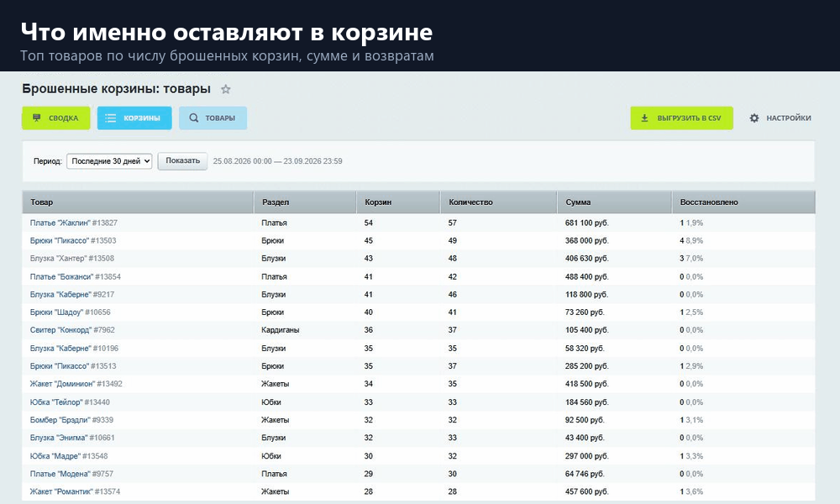The image size is (840, 504).
Task: Click restored value 3 7,0%
Action: coord(691,258)
